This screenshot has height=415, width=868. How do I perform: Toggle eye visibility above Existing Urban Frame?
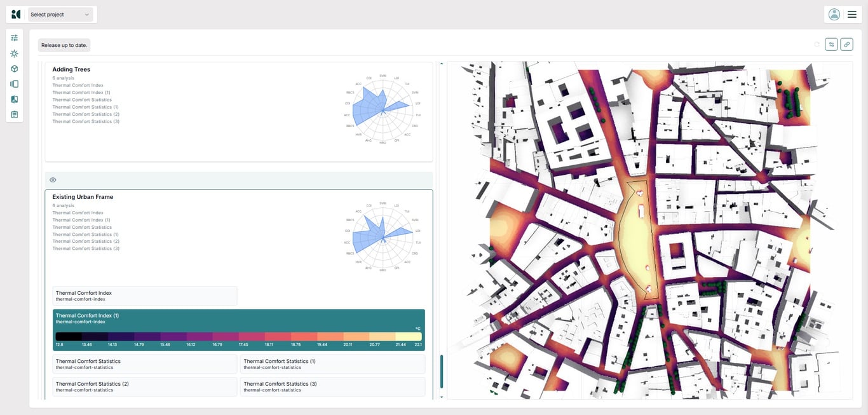pos(53,180)
